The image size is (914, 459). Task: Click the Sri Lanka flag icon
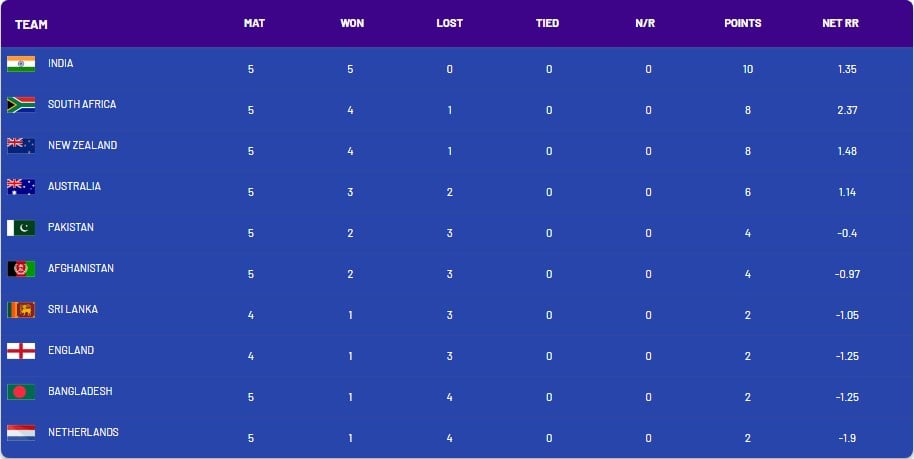click(x=21, y=310)
